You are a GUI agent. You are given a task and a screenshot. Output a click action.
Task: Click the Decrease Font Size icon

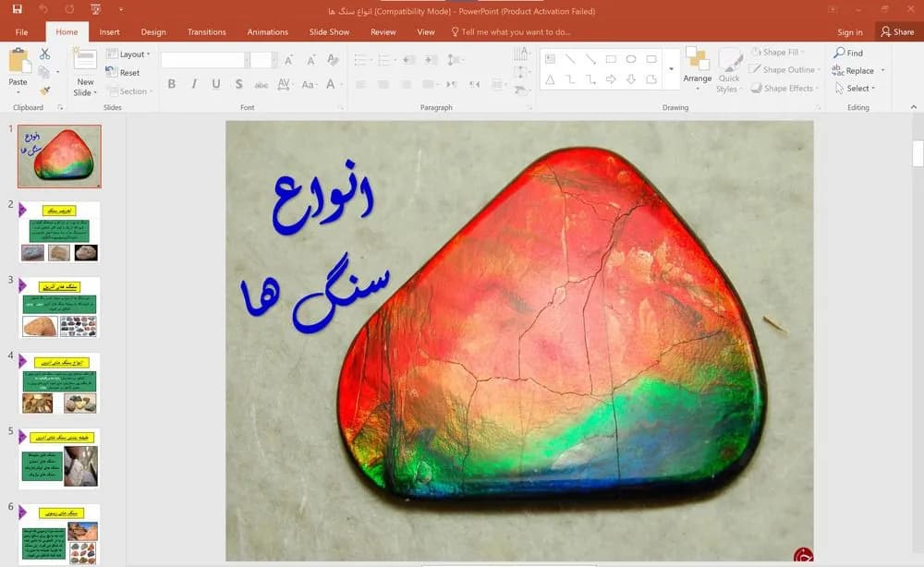coord(310,59)
